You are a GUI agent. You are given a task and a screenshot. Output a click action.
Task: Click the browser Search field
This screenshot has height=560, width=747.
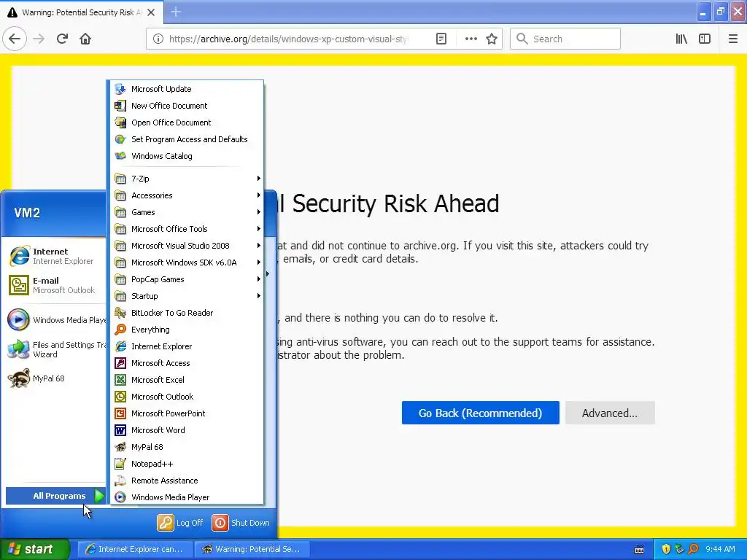(x=565, y=39)
